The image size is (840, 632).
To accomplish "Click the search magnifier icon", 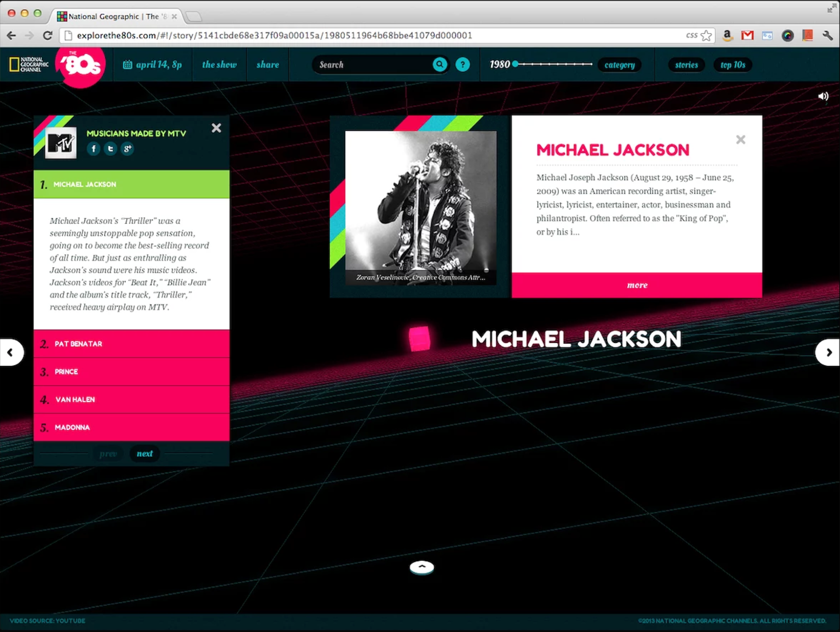I will [x=440, y=64].
